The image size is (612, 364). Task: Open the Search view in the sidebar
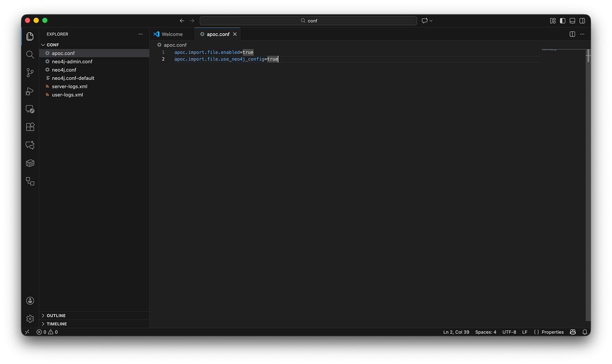pos(30,54)
